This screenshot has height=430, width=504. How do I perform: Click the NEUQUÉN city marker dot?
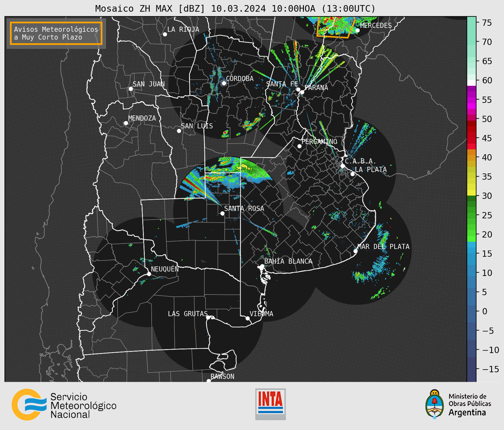(x=149, y=274)
